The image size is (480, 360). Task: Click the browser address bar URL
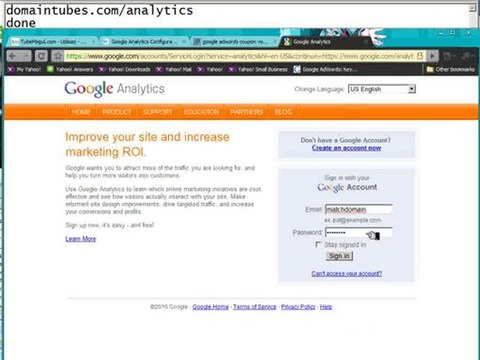(x=240, y=56)
